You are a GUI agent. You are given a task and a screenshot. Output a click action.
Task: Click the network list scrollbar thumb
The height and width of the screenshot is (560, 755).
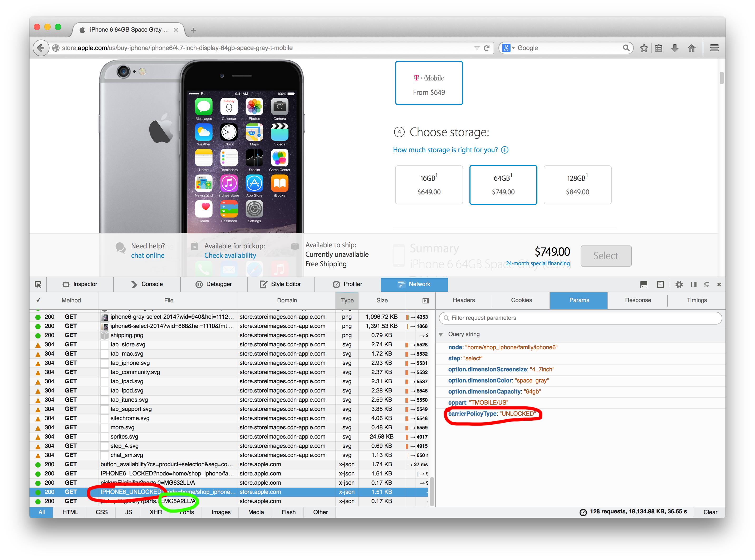(432, 492)
